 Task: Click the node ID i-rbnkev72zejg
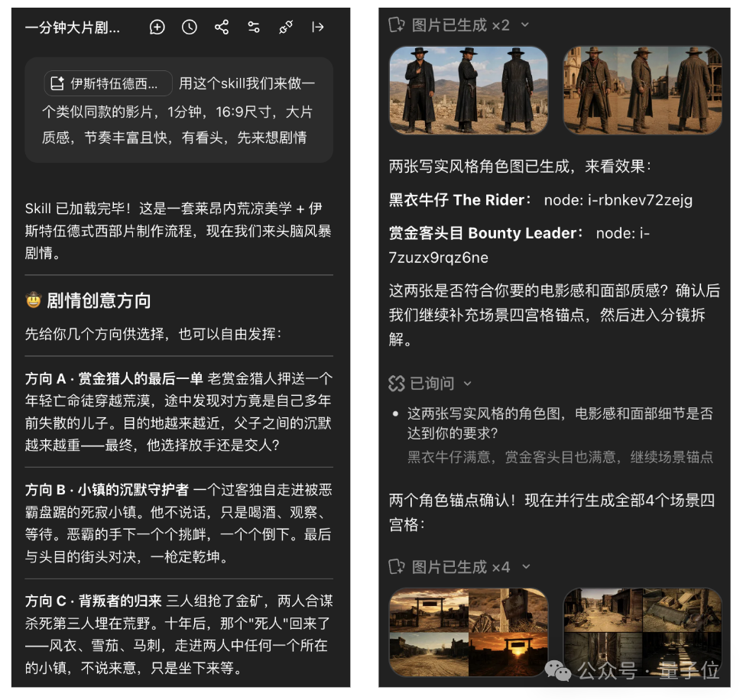click(640, 200)
